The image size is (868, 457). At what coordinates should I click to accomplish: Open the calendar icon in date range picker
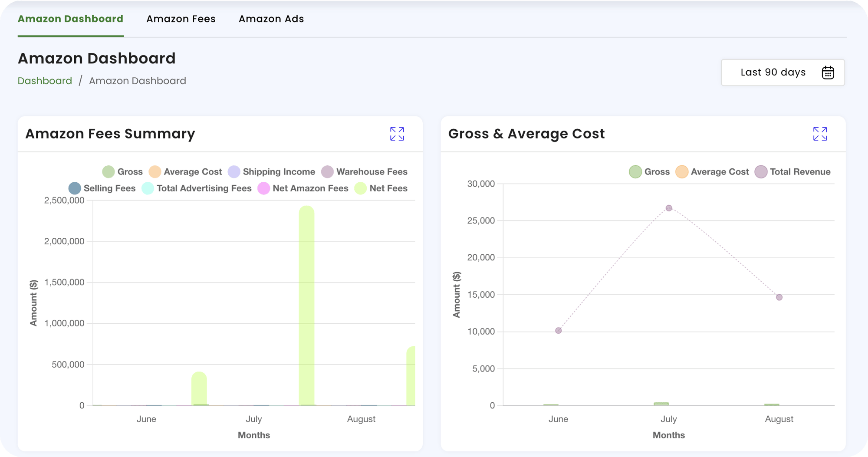pyautogui.click(x=828, y=72)
